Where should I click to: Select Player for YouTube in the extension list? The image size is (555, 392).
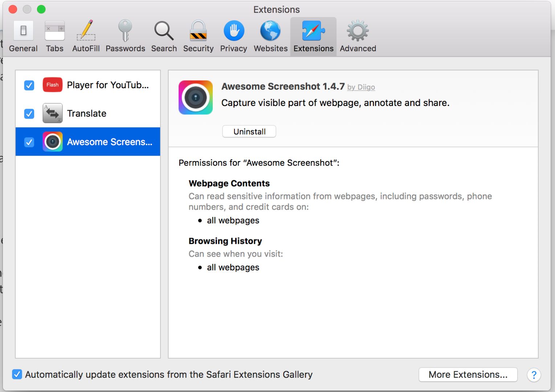point(88,85)
